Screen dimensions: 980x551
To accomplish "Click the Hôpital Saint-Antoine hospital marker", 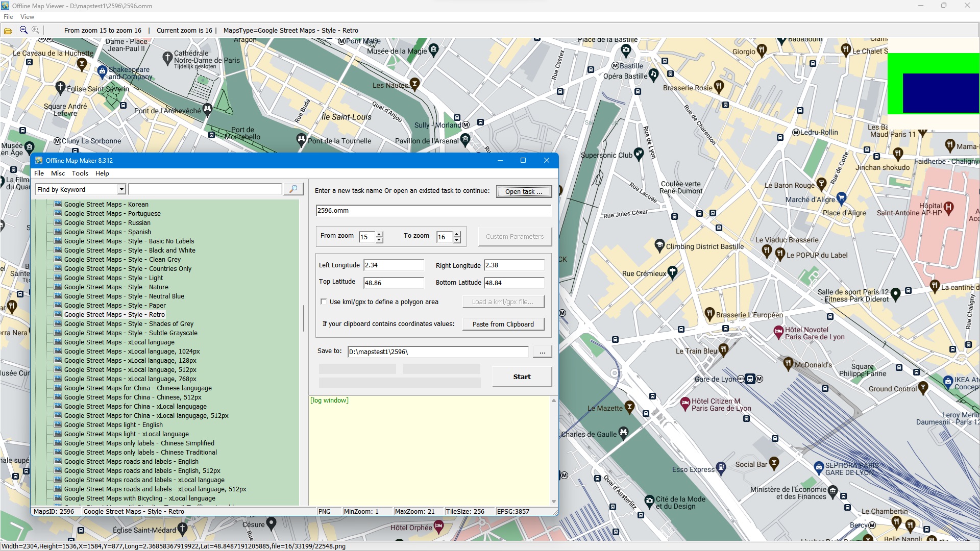I will [x=948, y=207].
